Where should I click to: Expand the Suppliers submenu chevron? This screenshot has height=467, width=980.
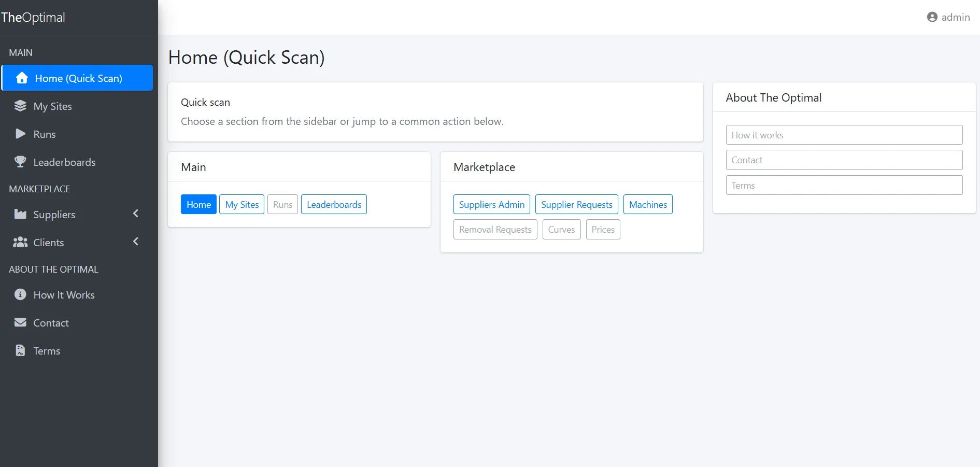pyautogui.click(x=136, y=214)
